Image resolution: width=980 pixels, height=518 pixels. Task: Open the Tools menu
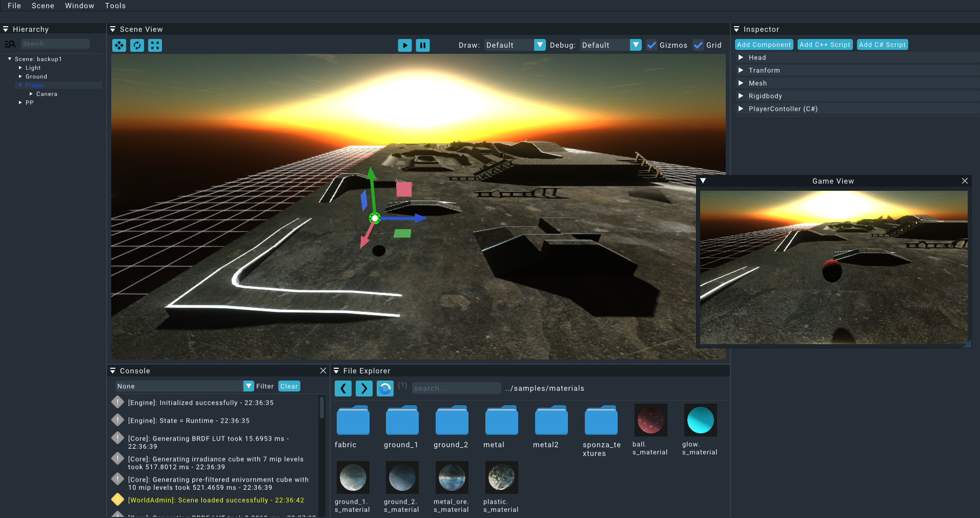pos(115,6)
